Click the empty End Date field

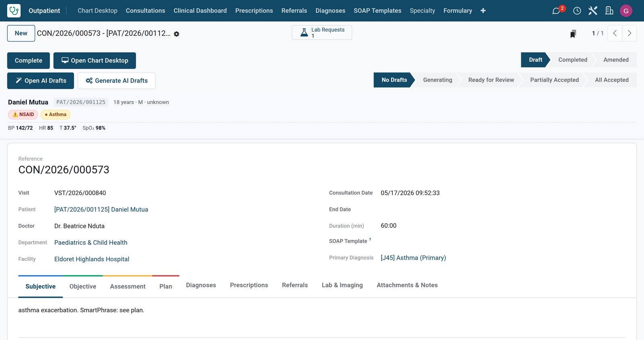click(503, 209)
